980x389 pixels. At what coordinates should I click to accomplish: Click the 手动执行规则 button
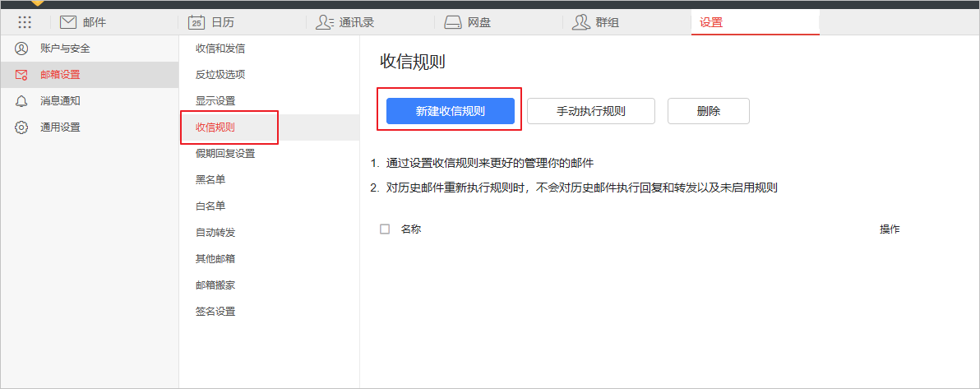click(x=590, y=111)
